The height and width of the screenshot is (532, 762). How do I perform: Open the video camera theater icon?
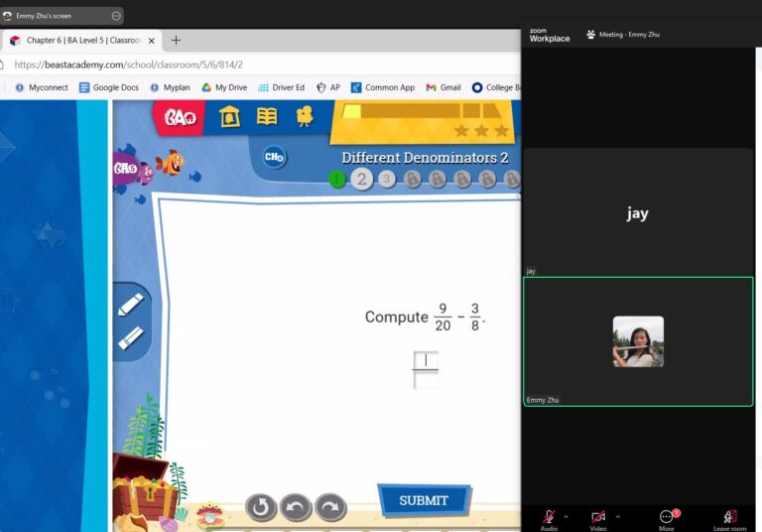305,117
